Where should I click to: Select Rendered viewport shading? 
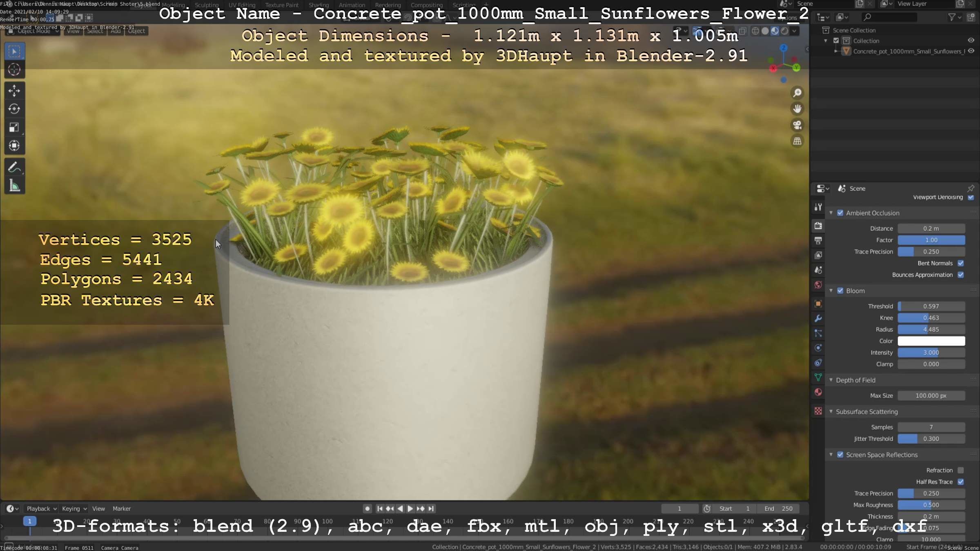point(784,31)
